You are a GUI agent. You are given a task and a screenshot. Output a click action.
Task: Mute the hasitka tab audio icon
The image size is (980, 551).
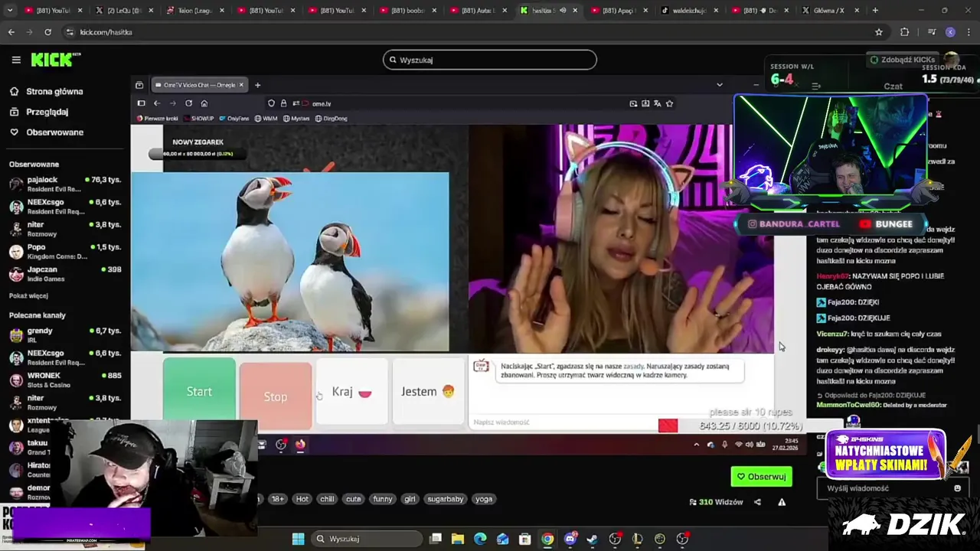coord(563,11)
